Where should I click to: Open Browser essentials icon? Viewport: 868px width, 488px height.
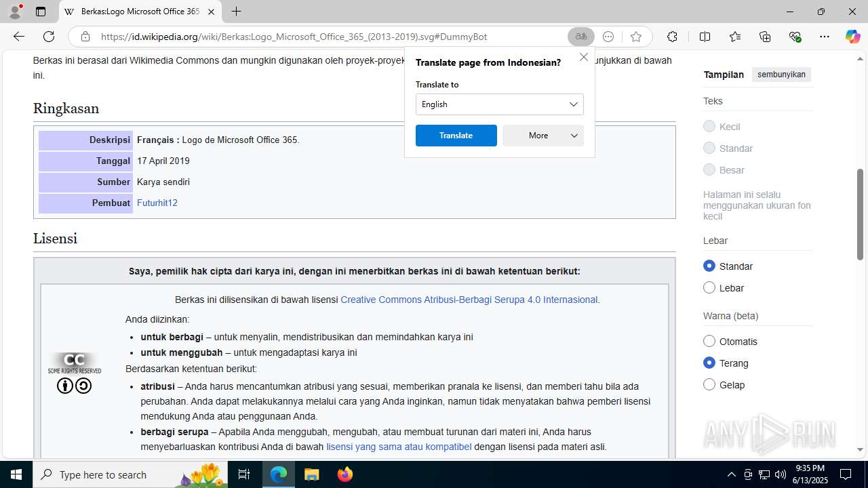795,37
